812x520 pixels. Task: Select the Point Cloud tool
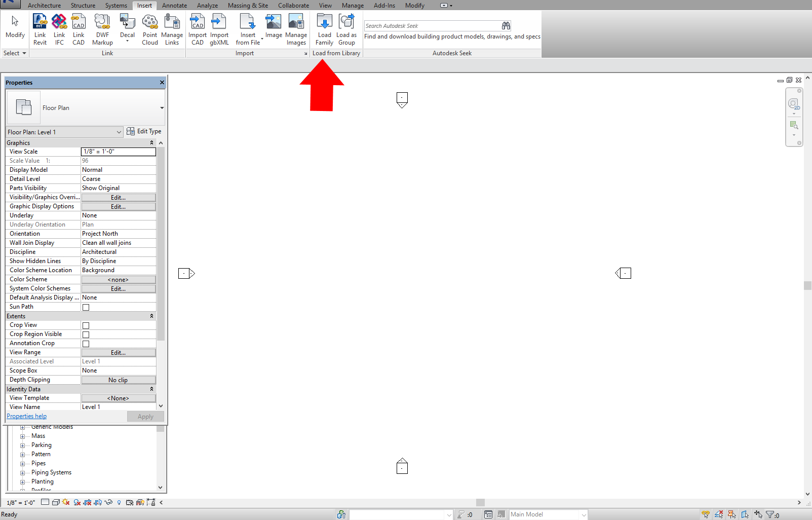149,28
